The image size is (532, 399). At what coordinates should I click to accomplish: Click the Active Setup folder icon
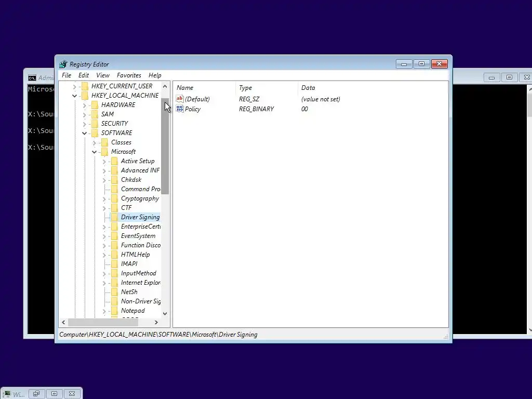coord(115,161)
